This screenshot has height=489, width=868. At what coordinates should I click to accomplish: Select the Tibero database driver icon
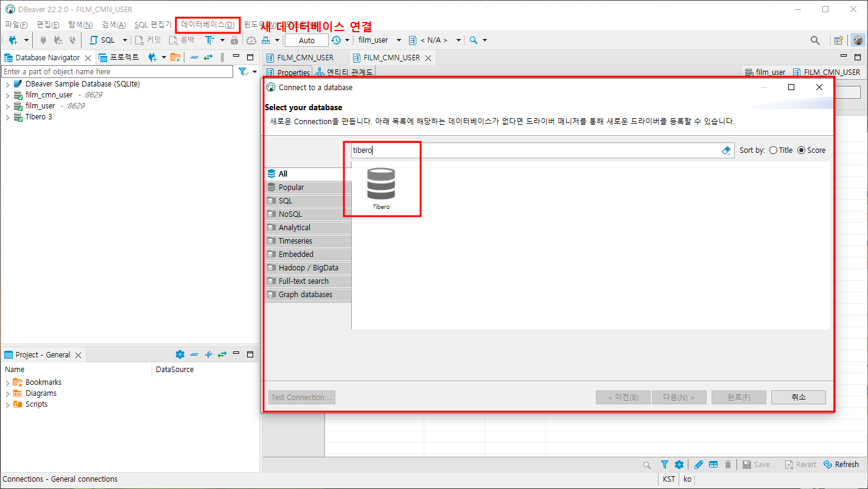pyautogui.click(x=381, y=183)
